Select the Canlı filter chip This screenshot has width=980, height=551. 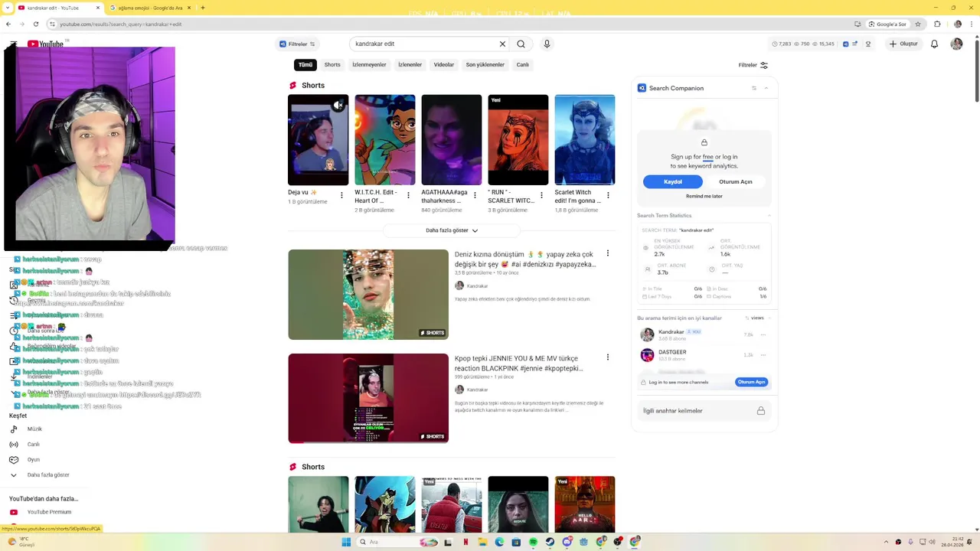(x=523, y=65)
